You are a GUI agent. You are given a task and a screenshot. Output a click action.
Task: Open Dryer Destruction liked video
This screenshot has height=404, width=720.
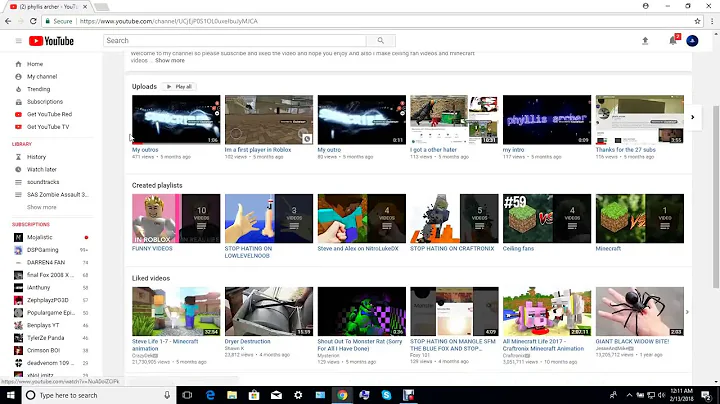pos(269,311)
